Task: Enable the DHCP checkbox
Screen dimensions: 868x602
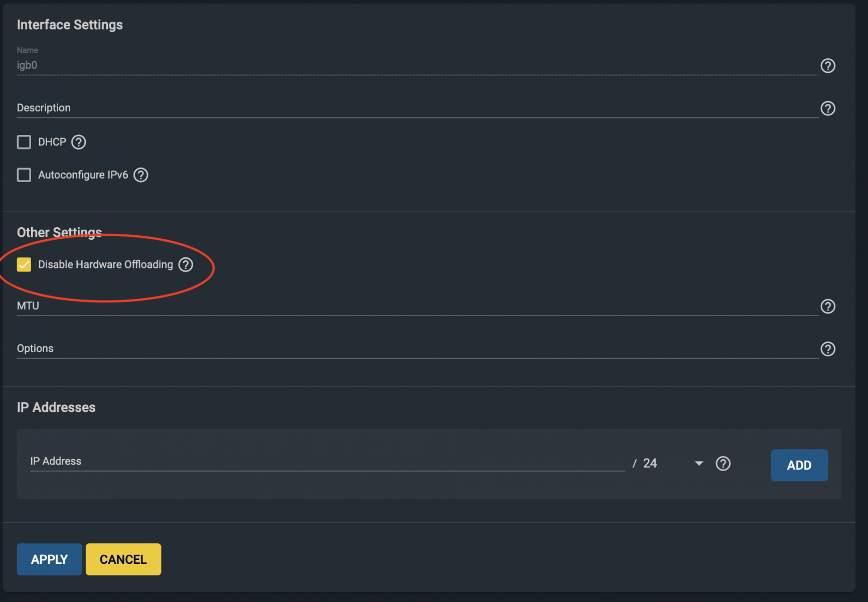Action: click(24, 142)
